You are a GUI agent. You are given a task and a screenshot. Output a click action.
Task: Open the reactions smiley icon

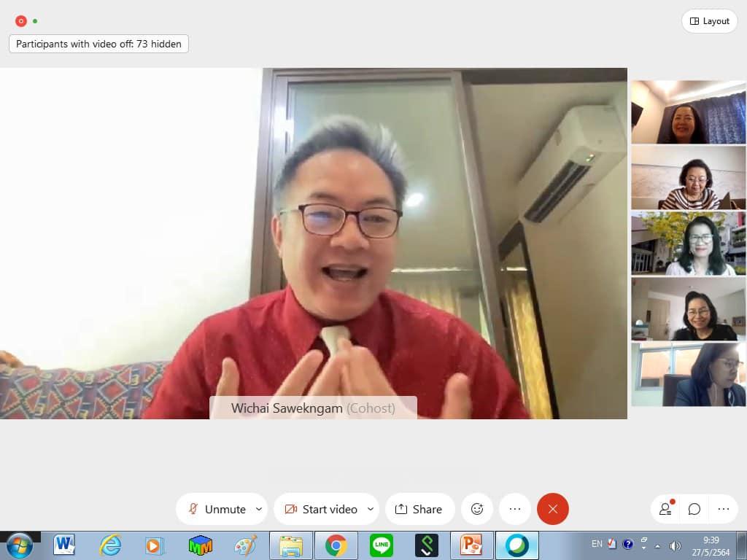tap(477, 509)
